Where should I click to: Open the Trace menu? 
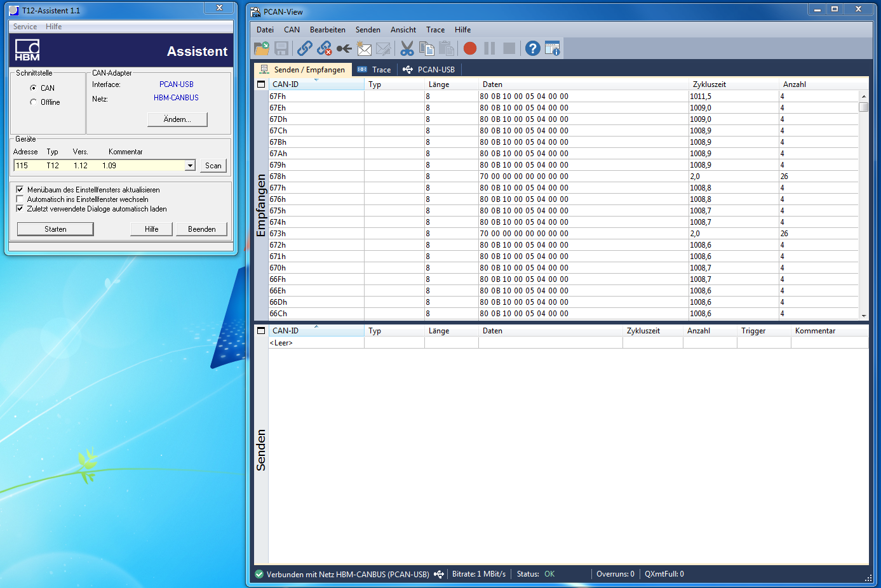click(x=435, y=30)
